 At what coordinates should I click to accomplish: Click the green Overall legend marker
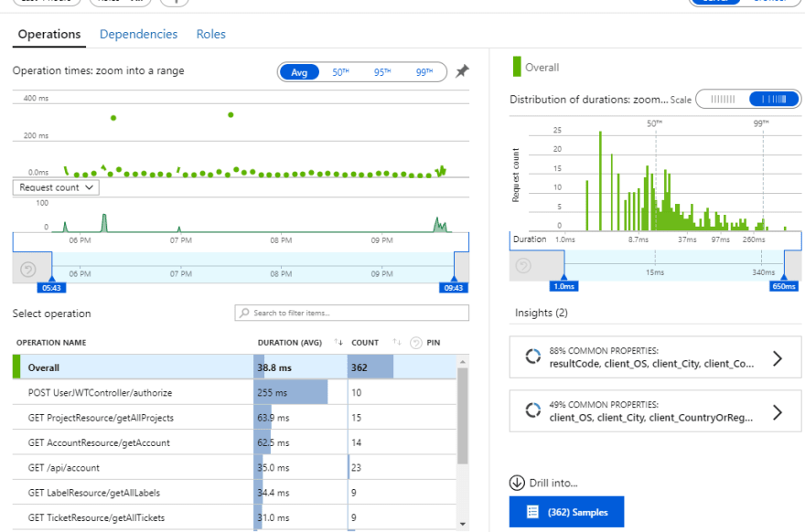tap(517, 67)
